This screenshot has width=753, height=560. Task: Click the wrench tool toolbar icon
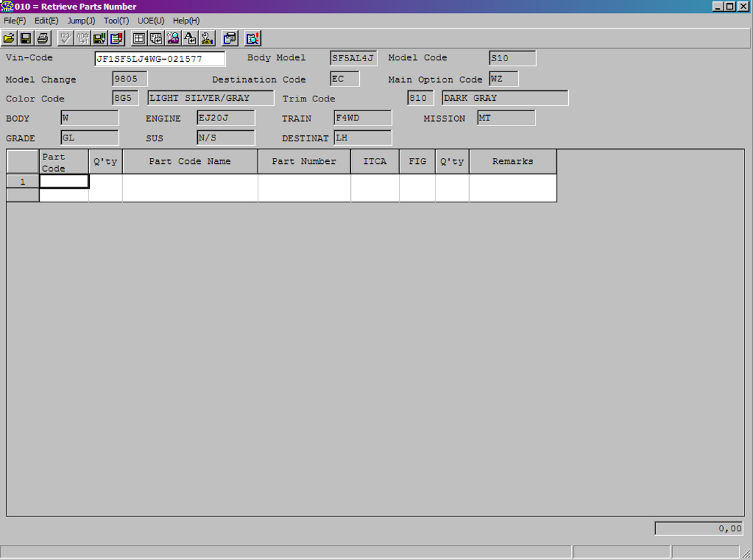[x=207, y=38]
